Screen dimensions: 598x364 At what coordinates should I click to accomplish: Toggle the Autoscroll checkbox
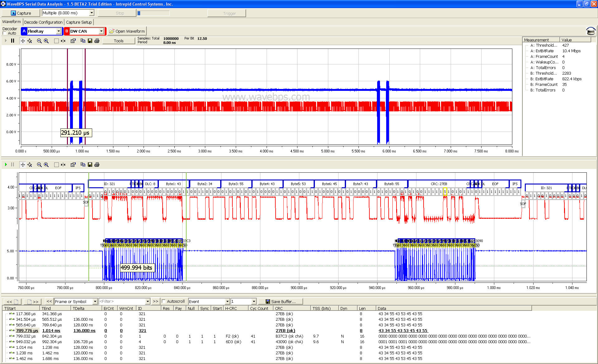[x=164, y=301]
